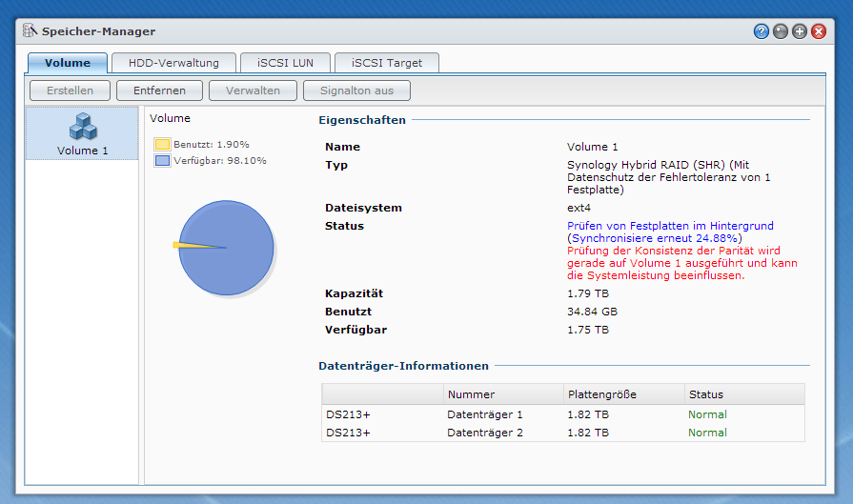This screenshot has height=504, width=853.
Task: Click the Speicher-Manager title bar icon
Action: click(x=30, y=31)
